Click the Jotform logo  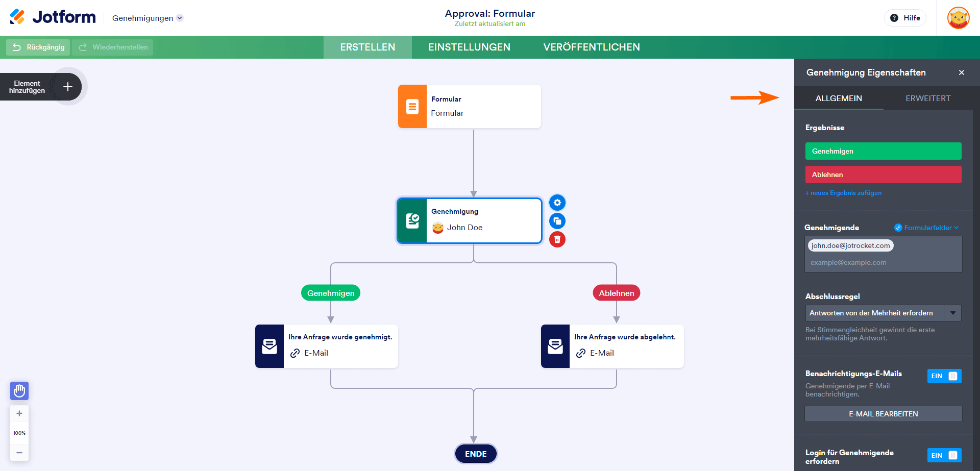point(53,17)
